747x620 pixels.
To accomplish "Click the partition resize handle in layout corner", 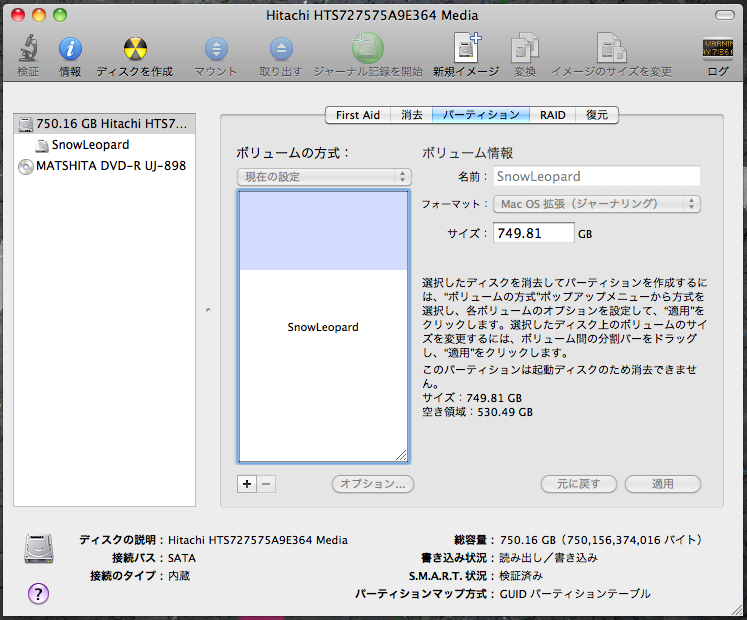I will click(x=402, y=456).
